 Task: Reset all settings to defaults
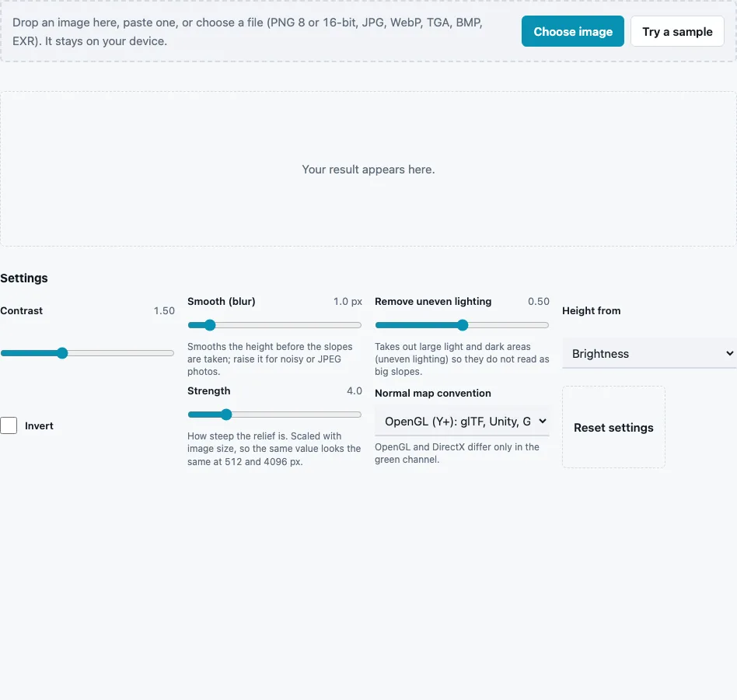[613, 427]
